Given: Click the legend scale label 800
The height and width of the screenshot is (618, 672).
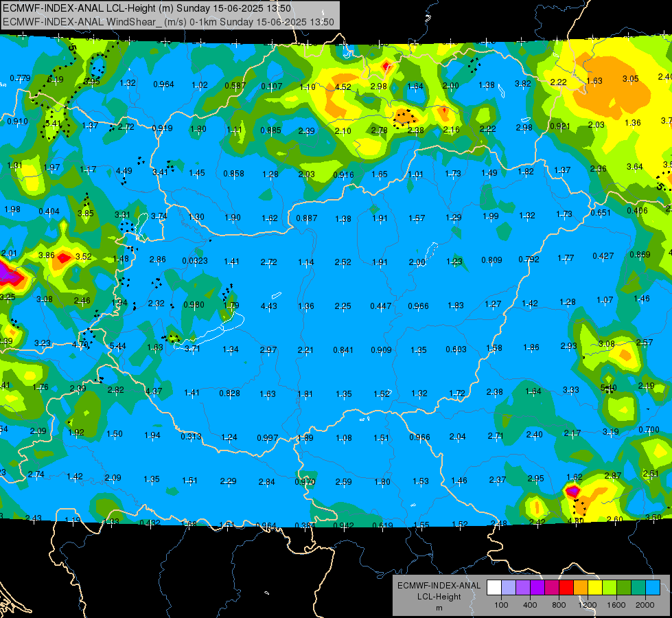Looking at the screenshot, I should click(x=559, y=605).
